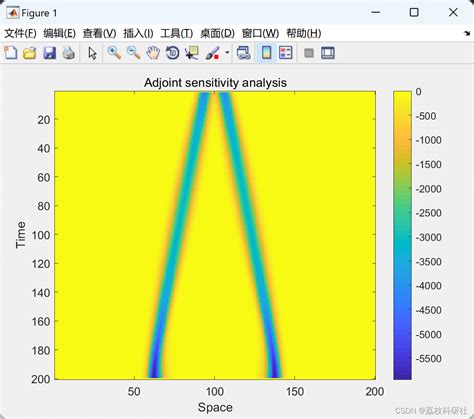Open a file with folder icon
Screen dimensions: 474x419
(30, 53)
